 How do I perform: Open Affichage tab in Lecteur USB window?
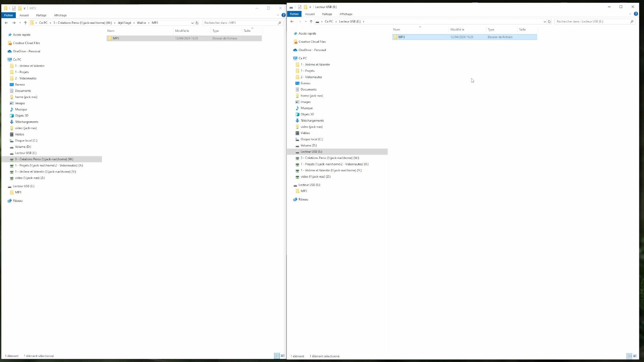tap(346, 14)
